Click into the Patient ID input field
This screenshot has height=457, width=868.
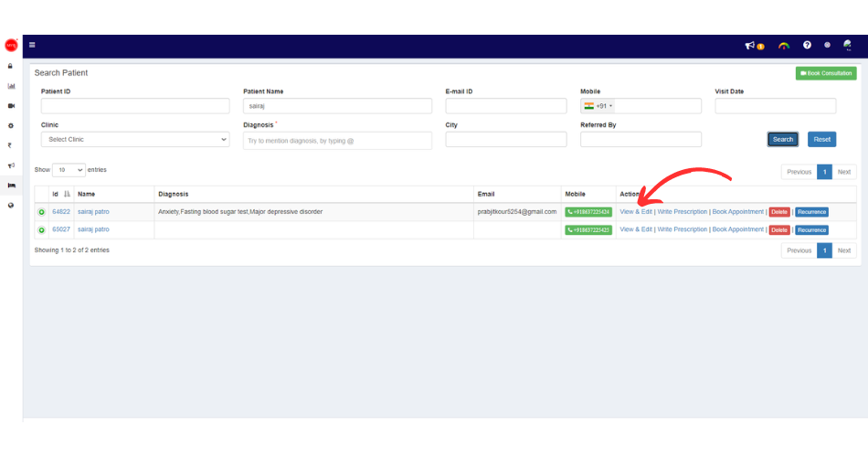135,106
